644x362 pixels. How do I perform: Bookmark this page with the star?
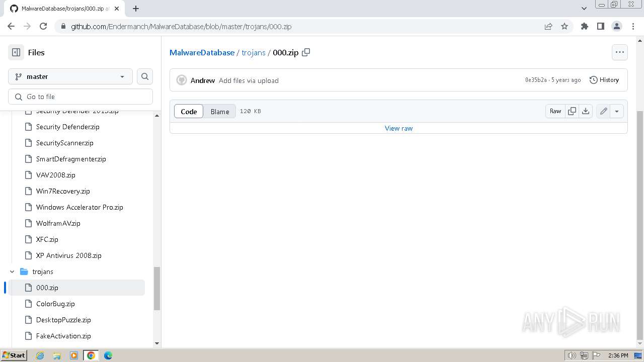[x=565, y=26]
